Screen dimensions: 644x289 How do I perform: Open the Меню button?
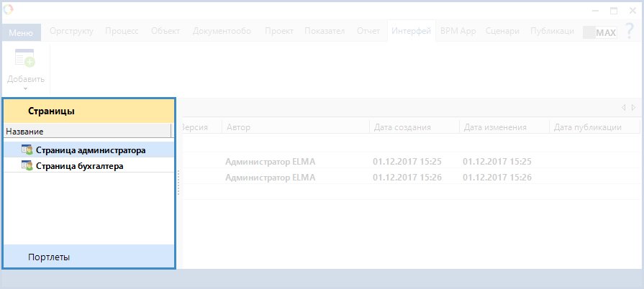point(21,32)
